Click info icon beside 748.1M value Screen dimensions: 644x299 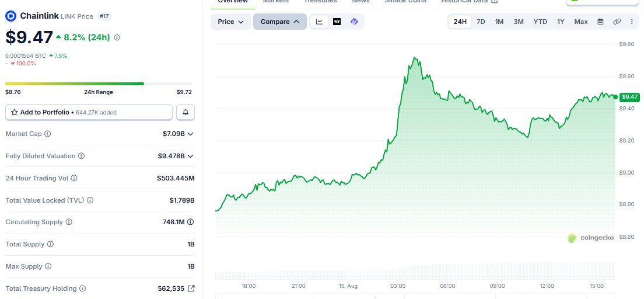point(191,222)
